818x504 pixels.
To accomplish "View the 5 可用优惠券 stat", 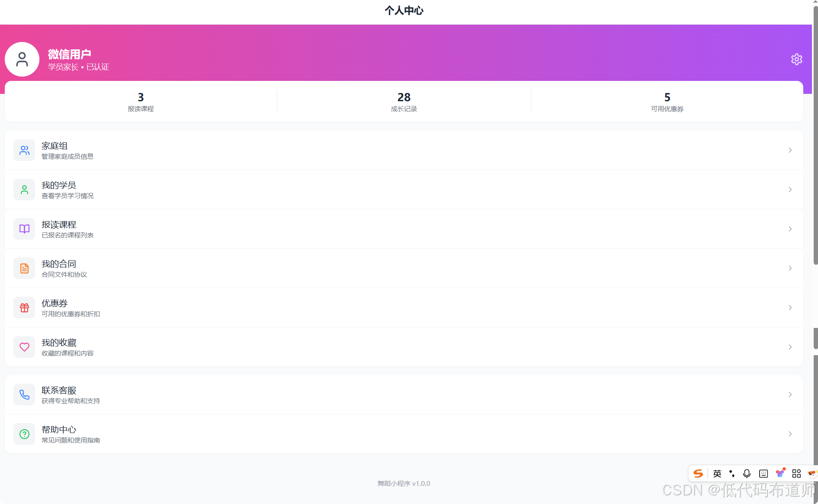I will [667, 102].
